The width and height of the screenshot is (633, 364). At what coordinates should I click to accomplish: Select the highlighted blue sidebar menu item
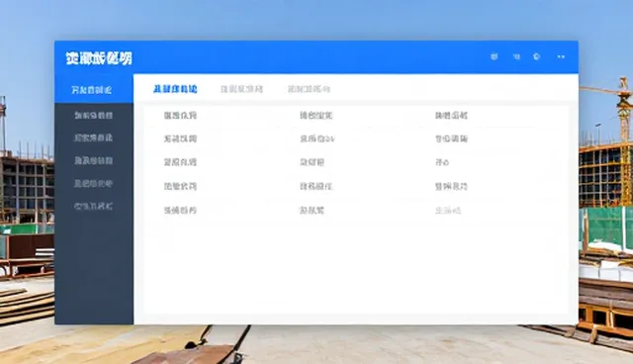pos(94,88)
